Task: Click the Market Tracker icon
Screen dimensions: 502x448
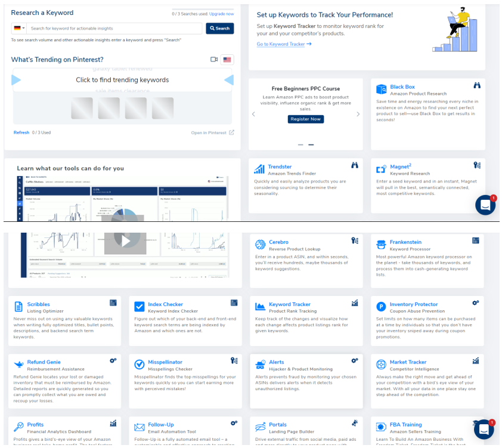Action: (381, 364)
